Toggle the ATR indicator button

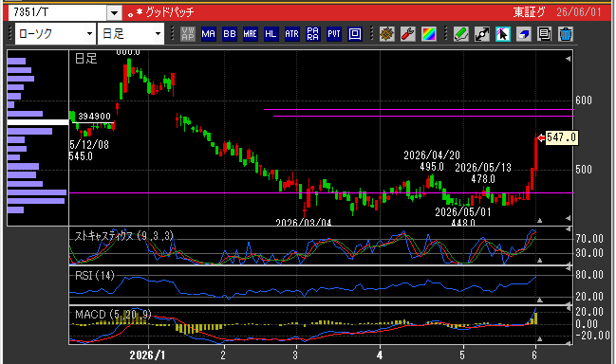pos(292,34)
